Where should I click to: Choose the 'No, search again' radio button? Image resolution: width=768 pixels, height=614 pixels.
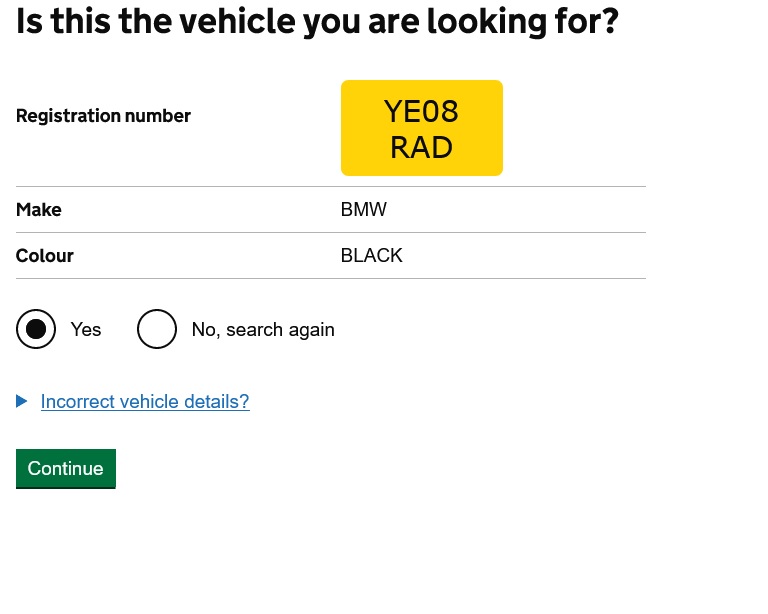tap(157, 329)
